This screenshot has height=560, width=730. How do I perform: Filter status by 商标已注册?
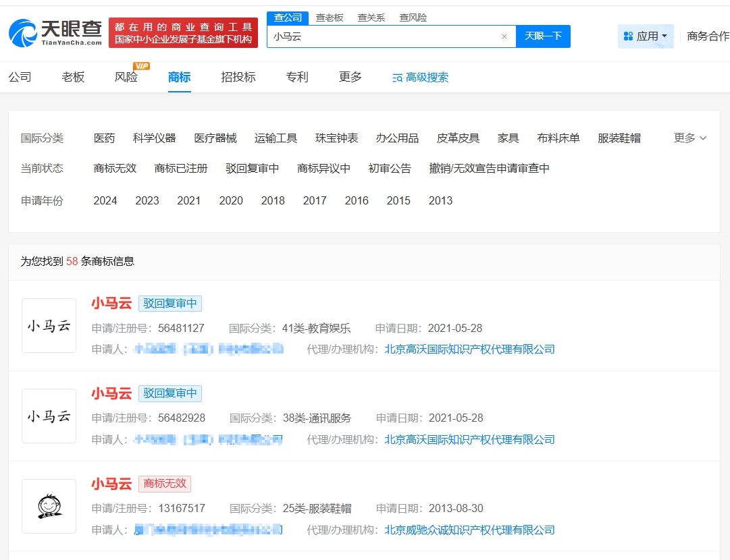tap(181, 169)
